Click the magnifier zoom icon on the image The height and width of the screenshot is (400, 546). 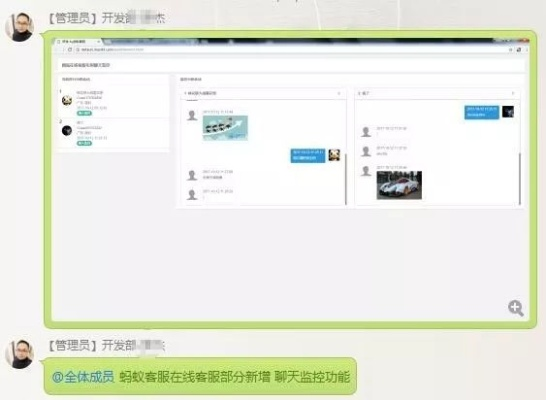(x=515, y=308)
